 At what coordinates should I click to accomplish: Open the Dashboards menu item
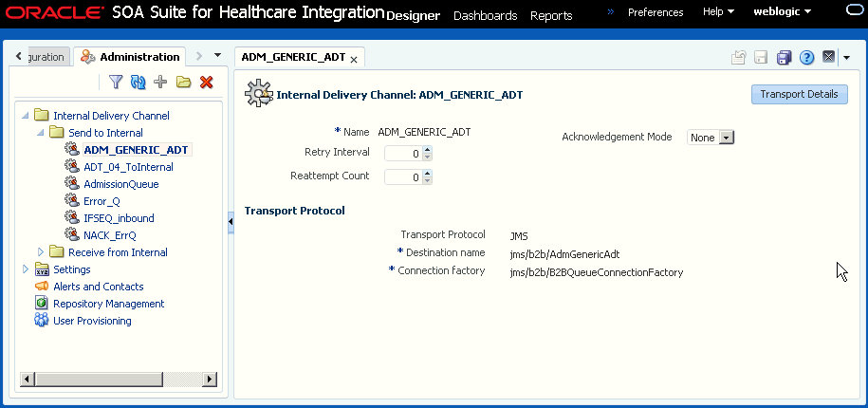pyautogui.click(x=485, y=16)
